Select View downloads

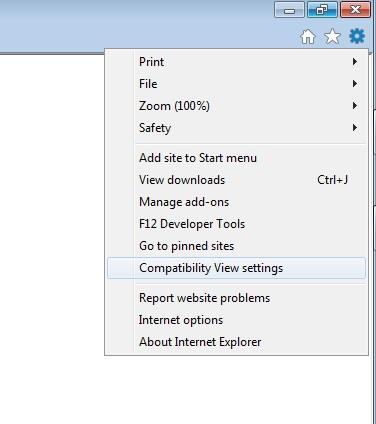tap(236, 180)
